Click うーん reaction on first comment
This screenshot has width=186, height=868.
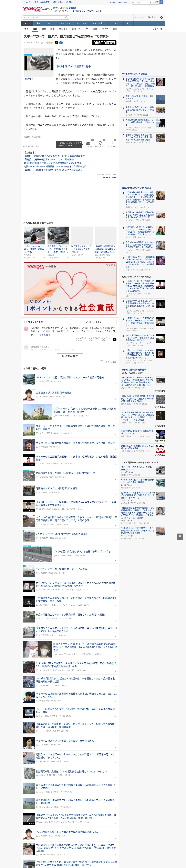103,340
